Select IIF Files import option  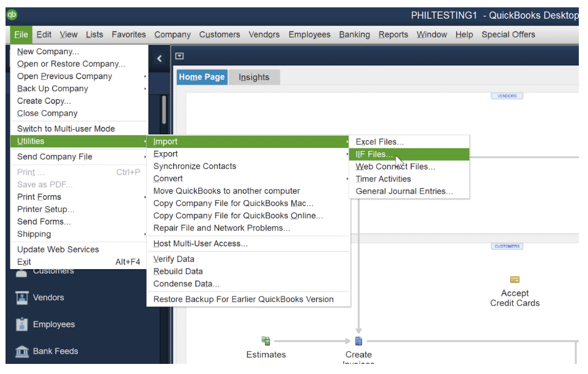tap(409, 154)
